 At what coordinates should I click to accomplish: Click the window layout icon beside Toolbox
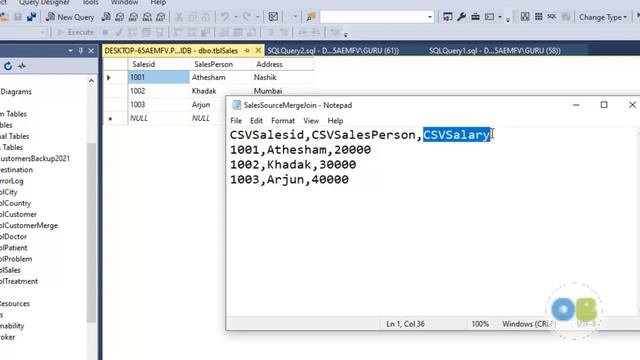click(489, 17)
